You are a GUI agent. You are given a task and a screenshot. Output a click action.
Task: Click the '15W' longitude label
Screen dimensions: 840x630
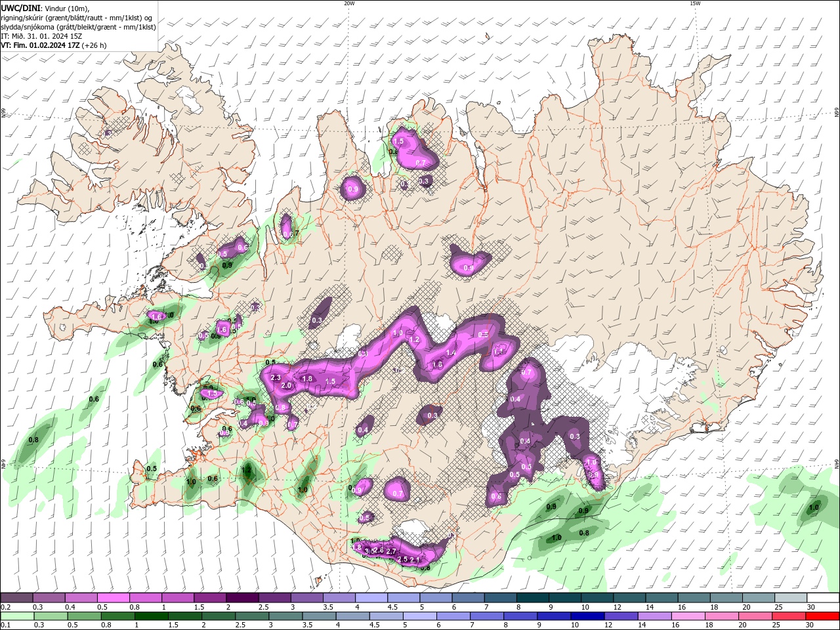pos(695,3)
